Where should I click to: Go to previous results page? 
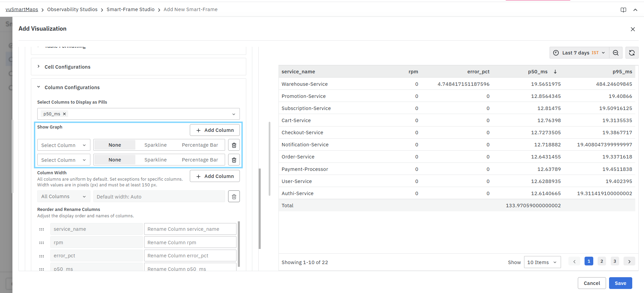click(574, 261)
